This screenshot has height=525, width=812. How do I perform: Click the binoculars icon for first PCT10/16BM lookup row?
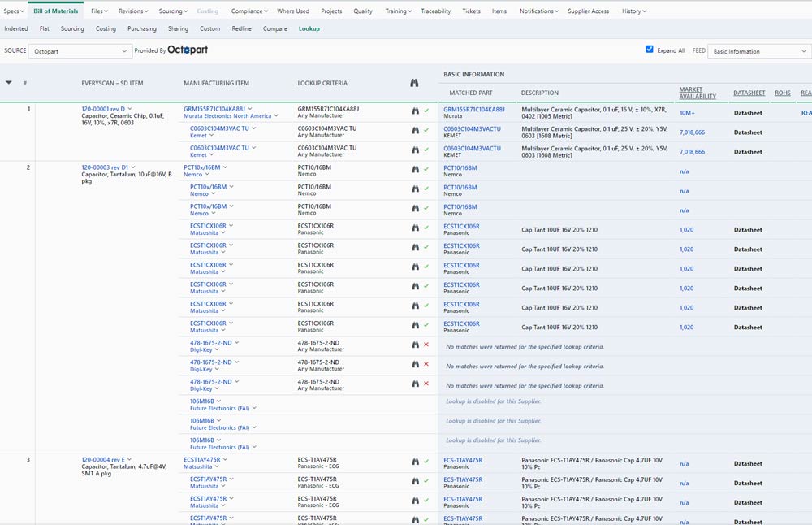click(x=415, y=170)
